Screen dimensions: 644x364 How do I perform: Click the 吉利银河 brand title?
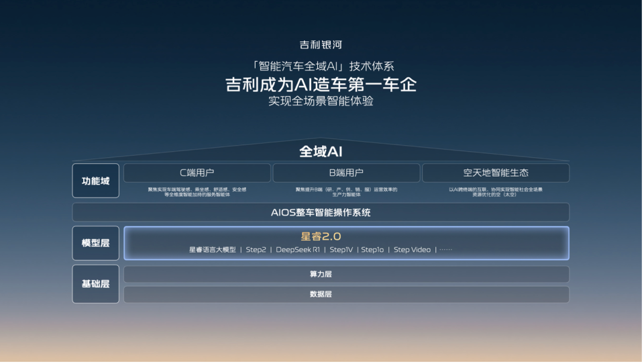tap(321, 44)
